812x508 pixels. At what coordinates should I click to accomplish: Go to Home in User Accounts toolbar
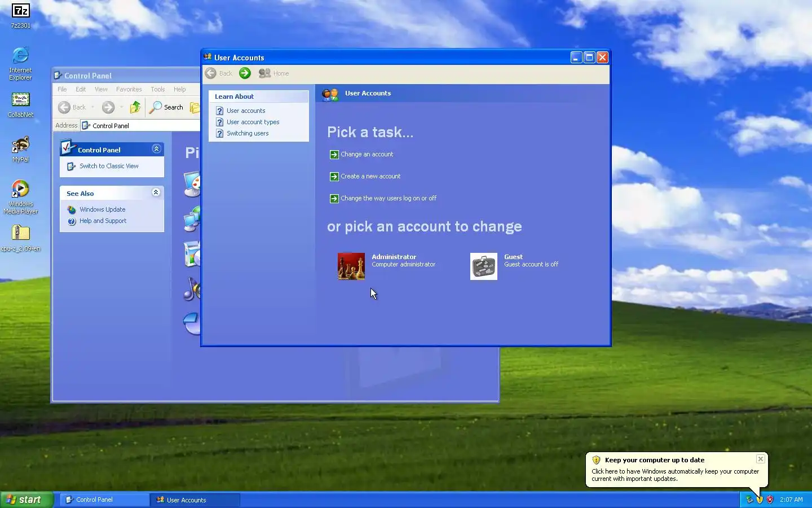[273, 73]
